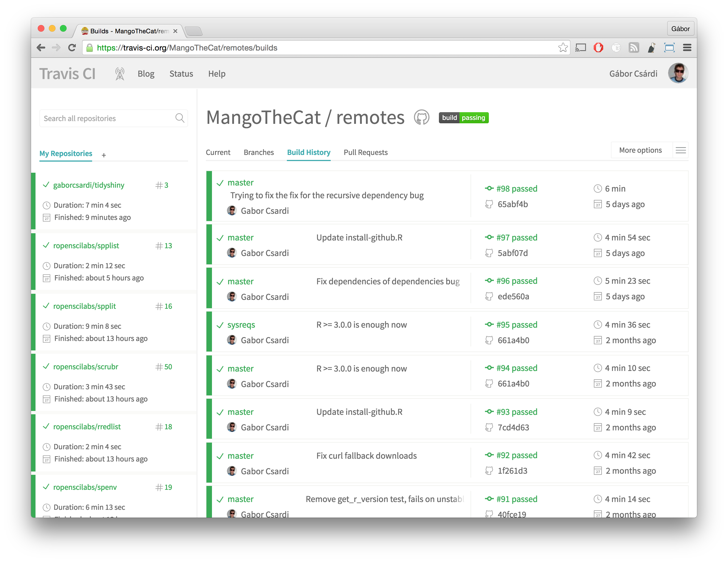Click the RSS feed extension icon
This screenshot has height=562, width=728.
tap(634, 48)
